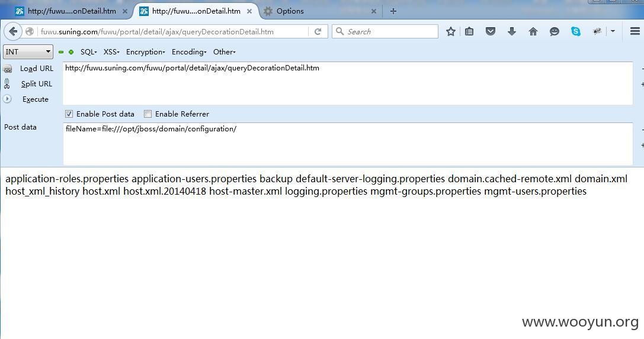This screenshot has height=339, width=644.
Task: Click the domain.cached-remote.xml text
Action: coord(510,179)
